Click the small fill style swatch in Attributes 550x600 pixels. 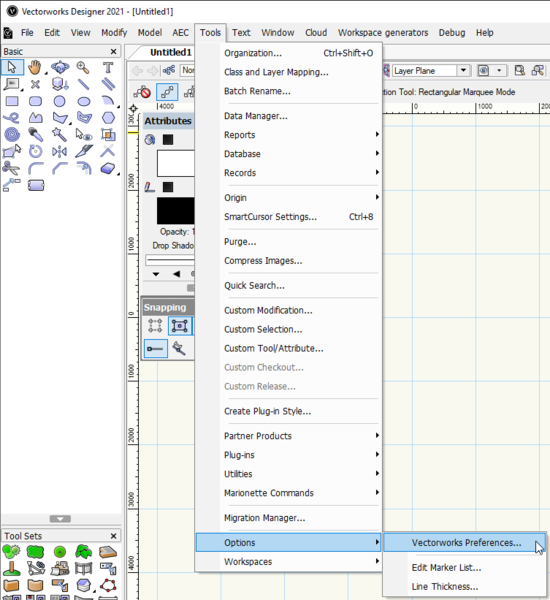click(x=168, y=140)
